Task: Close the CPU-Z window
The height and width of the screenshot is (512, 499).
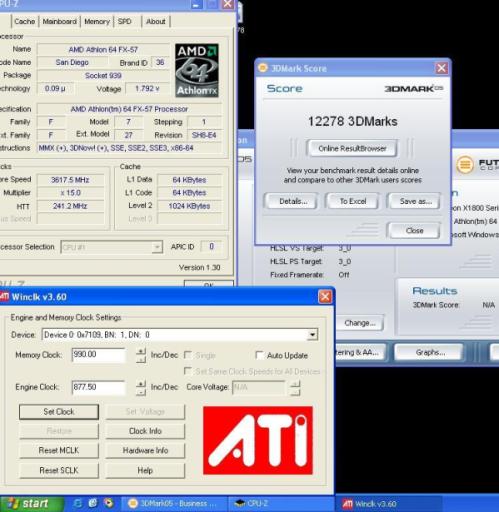Action: point(228,4)
